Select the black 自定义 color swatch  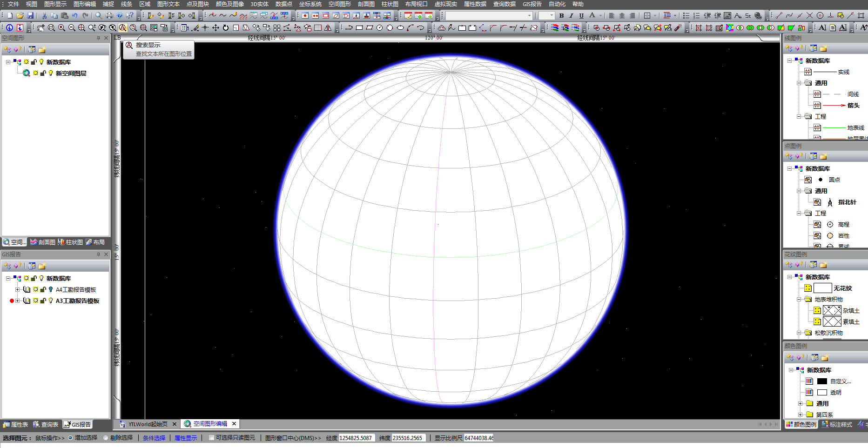(822, 381)
